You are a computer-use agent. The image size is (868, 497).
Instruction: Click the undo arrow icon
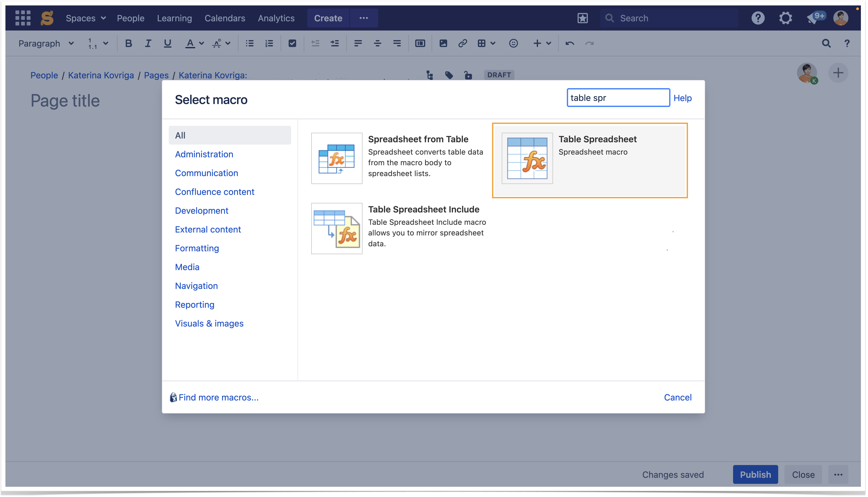click(570, 43)
